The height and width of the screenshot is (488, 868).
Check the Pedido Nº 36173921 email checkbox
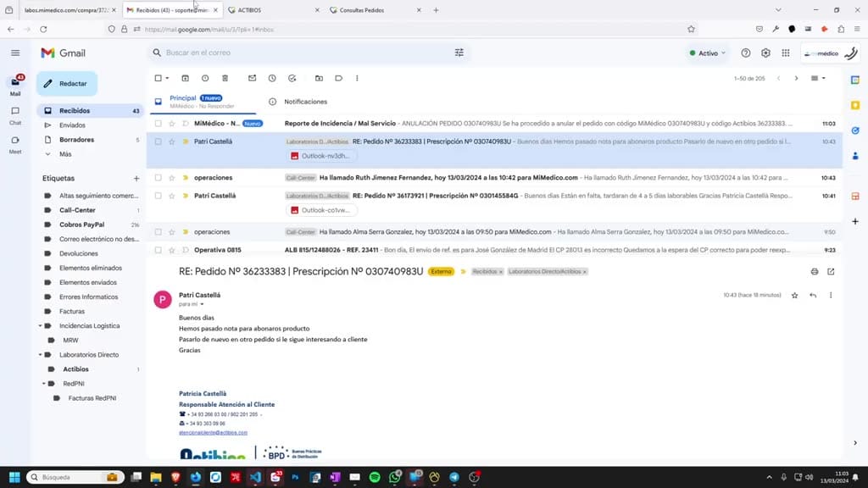159,196
